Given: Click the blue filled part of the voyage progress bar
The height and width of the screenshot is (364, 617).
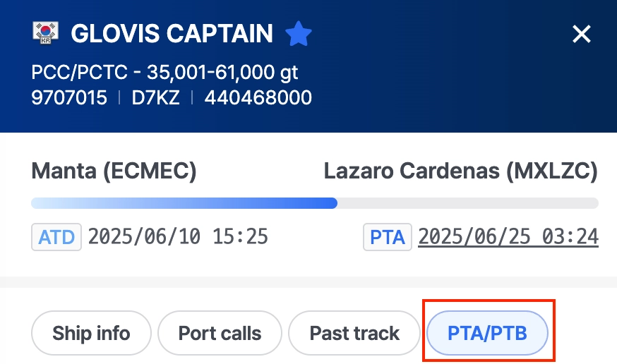Looking at the screenshot, I should (184, 203).
